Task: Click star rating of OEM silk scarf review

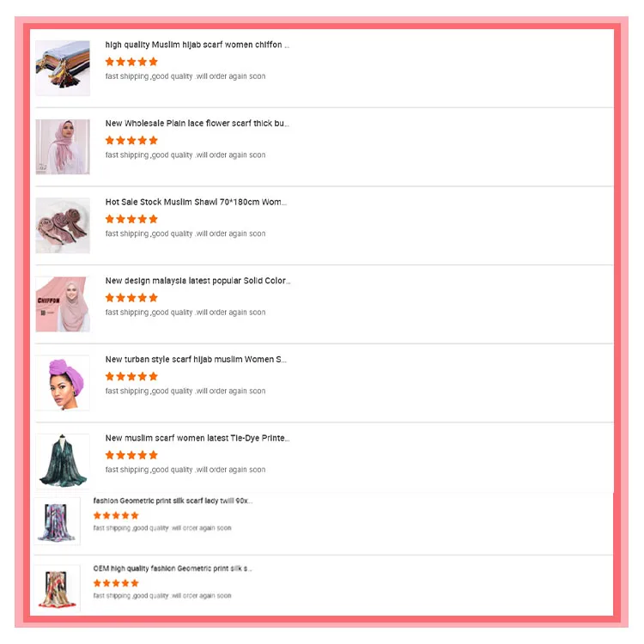Action: pyautogui.click(x=116, y=583)
